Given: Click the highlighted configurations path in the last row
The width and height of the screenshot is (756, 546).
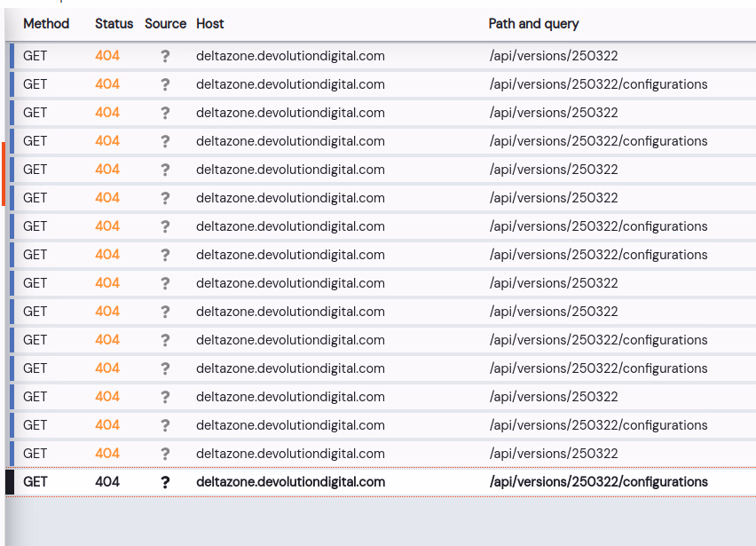Looking at the screenshot, I should 598,482.
